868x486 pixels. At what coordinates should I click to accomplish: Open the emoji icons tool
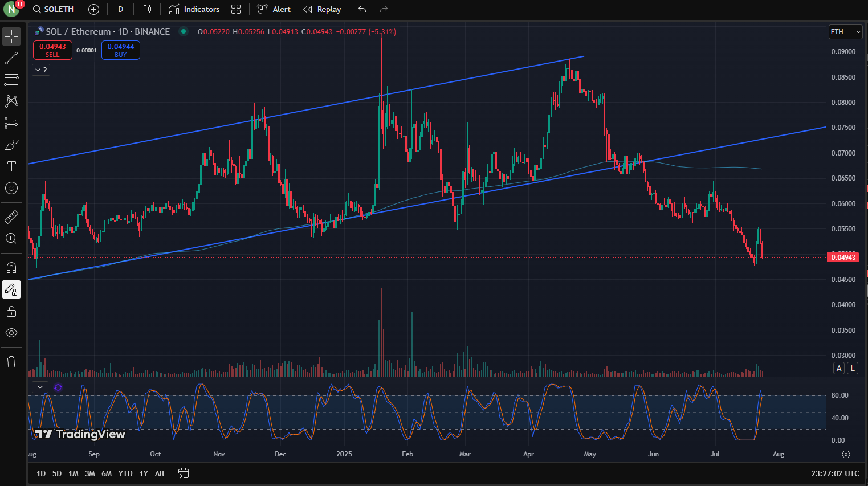11,188
